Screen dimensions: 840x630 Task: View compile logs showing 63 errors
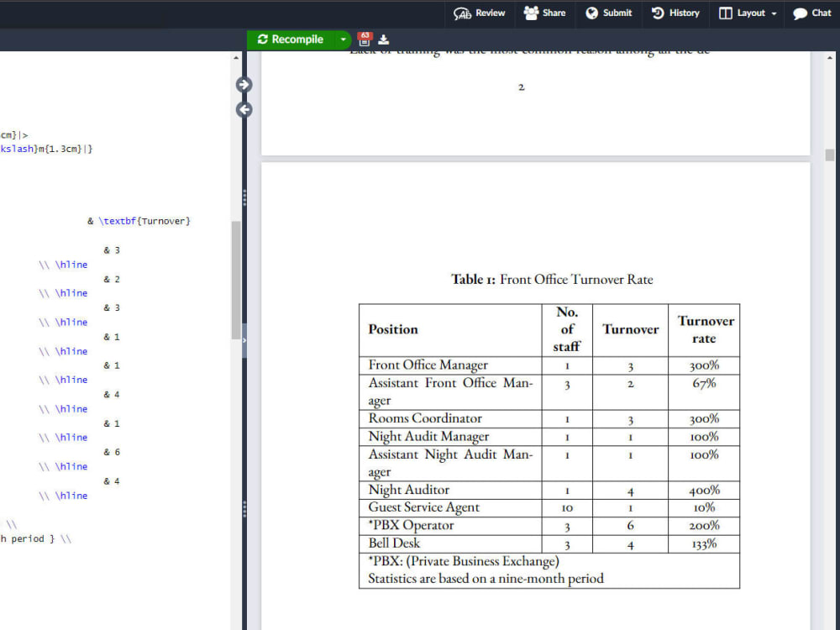(x=364, y=39)
